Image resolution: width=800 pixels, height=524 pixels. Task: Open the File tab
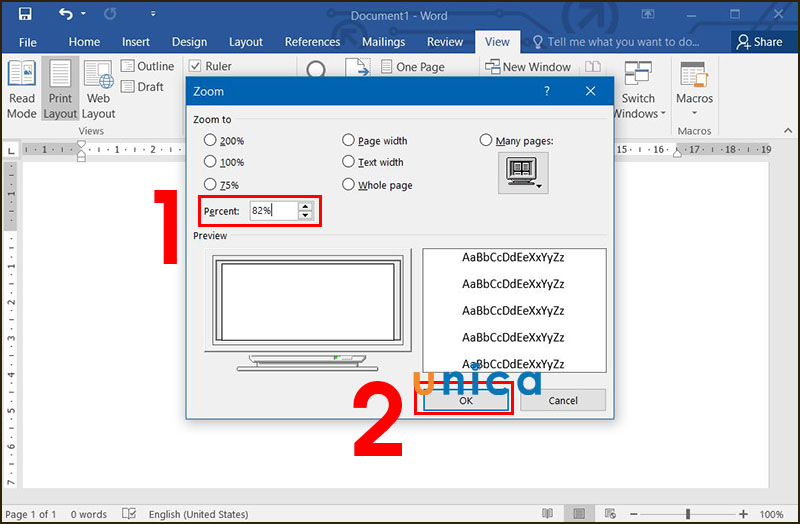[x=28, y=42]
